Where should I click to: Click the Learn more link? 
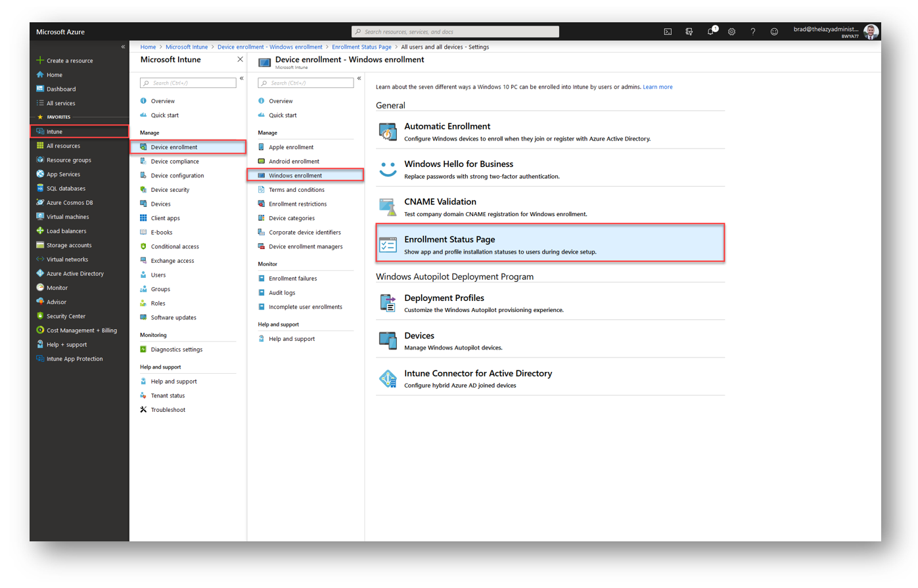(657, 87)
